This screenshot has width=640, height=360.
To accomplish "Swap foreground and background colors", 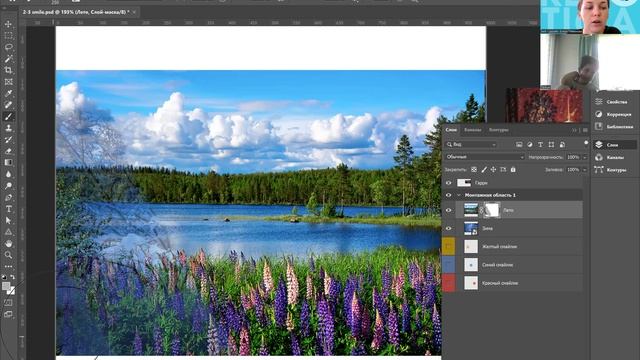I will (x=13, y=277).
